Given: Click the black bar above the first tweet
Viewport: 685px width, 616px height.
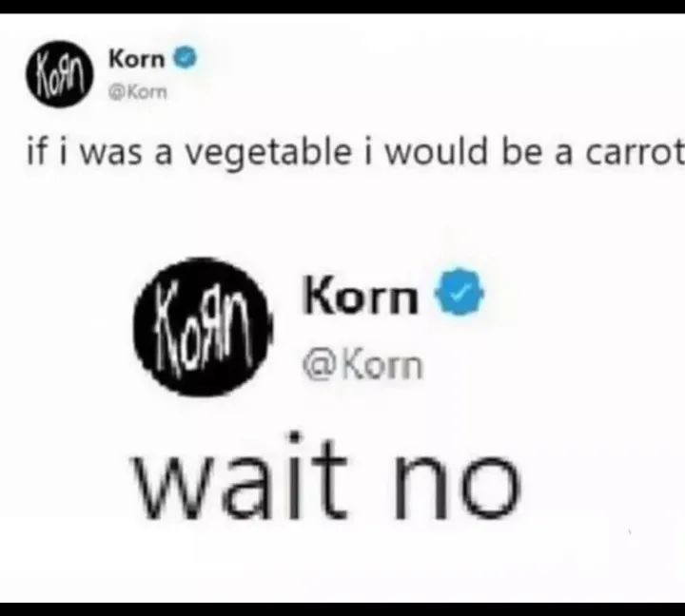Looking at the screenshot, I should tap(342, 7).
